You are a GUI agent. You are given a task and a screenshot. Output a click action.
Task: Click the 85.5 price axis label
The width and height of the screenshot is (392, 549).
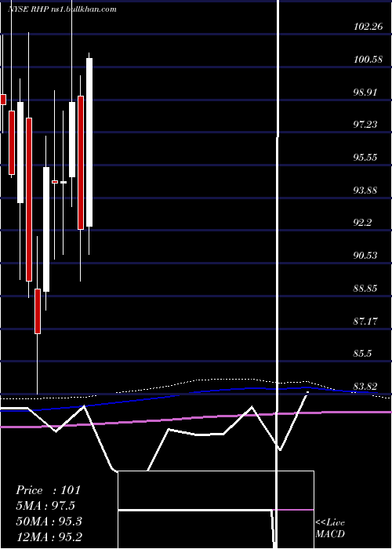pos(363,353)
